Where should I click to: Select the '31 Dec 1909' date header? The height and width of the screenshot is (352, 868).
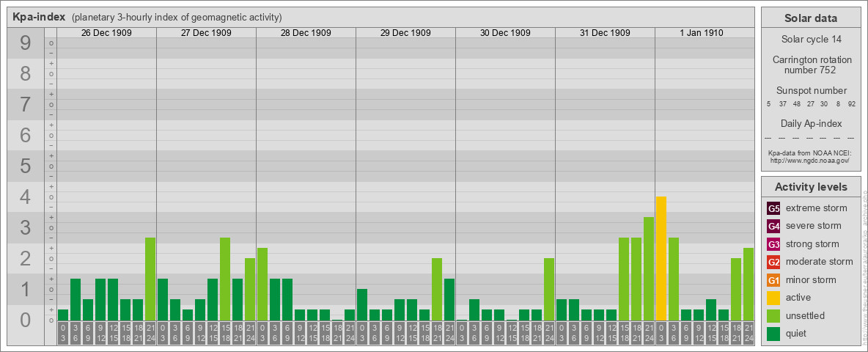coord(605,33)
